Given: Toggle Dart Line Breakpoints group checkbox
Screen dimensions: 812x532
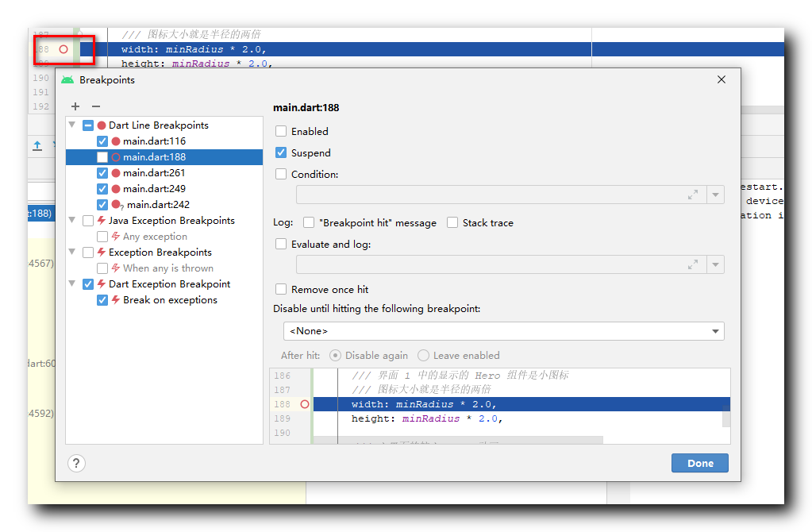Looking at the screenshot, I should click(88, 125).
